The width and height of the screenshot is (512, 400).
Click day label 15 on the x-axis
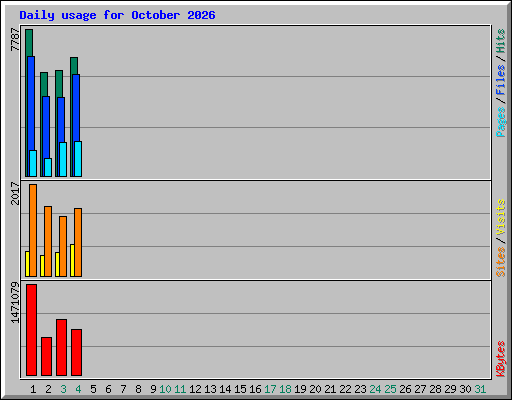tap(240, 389)
